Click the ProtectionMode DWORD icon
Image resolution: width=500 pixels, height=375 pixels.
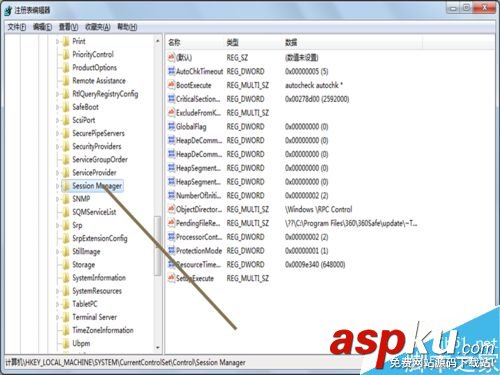coord(171,250)
